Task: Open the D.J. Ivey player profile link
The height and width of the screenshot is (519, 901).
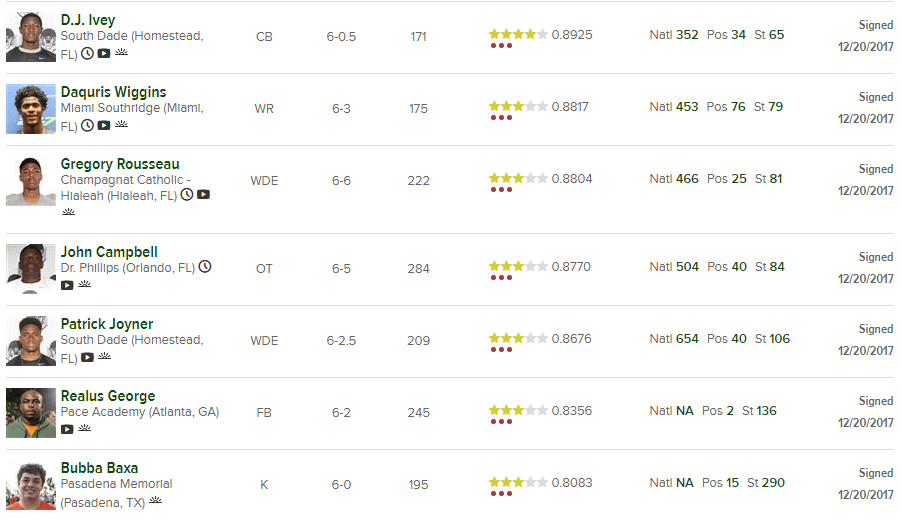Action: pos(87,20)
